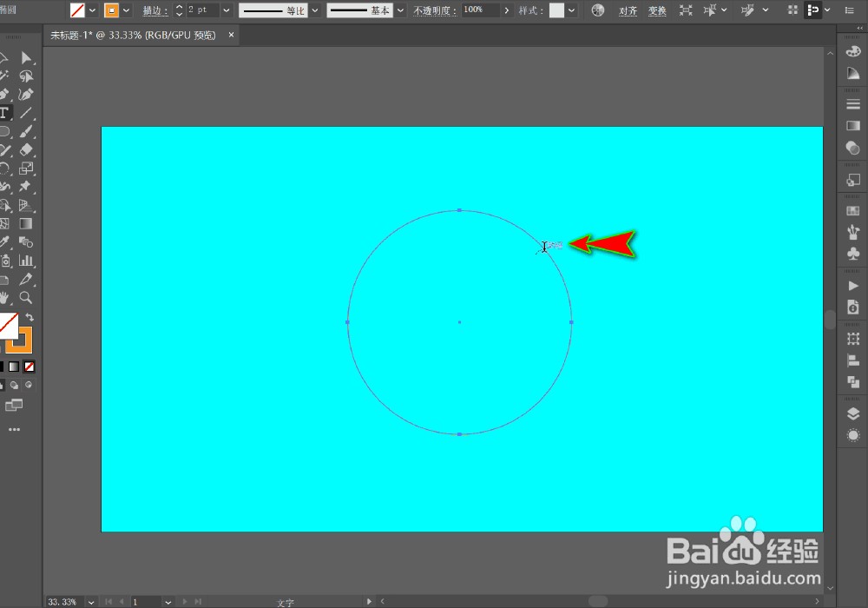Choose the Eraser tool
This screenshot has width=868, height=608.
(26, 150)
